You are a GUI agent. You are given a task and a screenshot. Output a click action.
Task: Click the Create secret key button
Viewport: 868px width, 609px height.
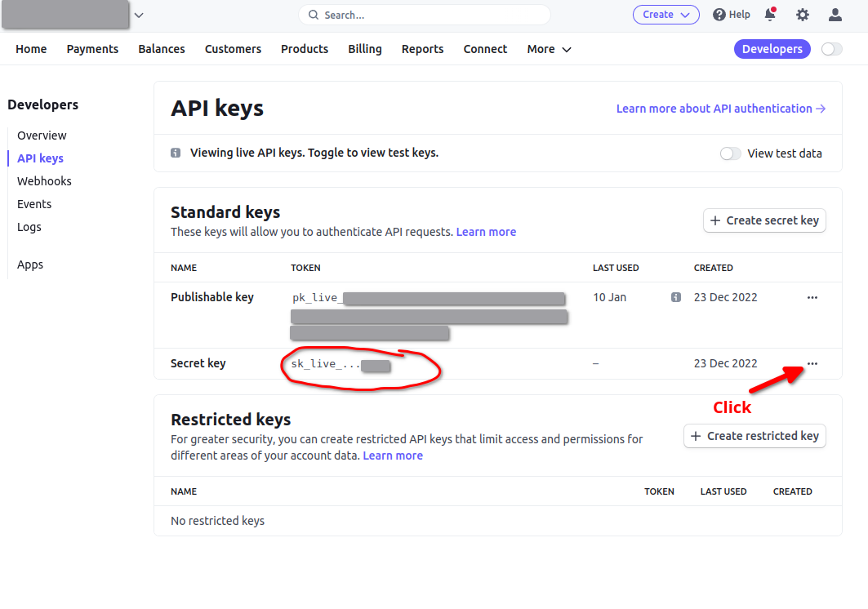[763, 220]
